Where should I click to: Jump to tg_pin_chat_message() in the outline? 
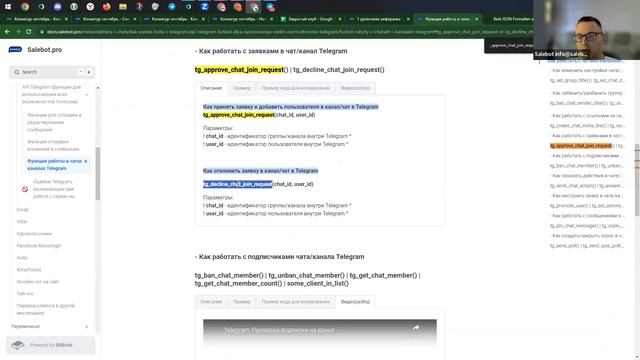(x=587, y=226)
